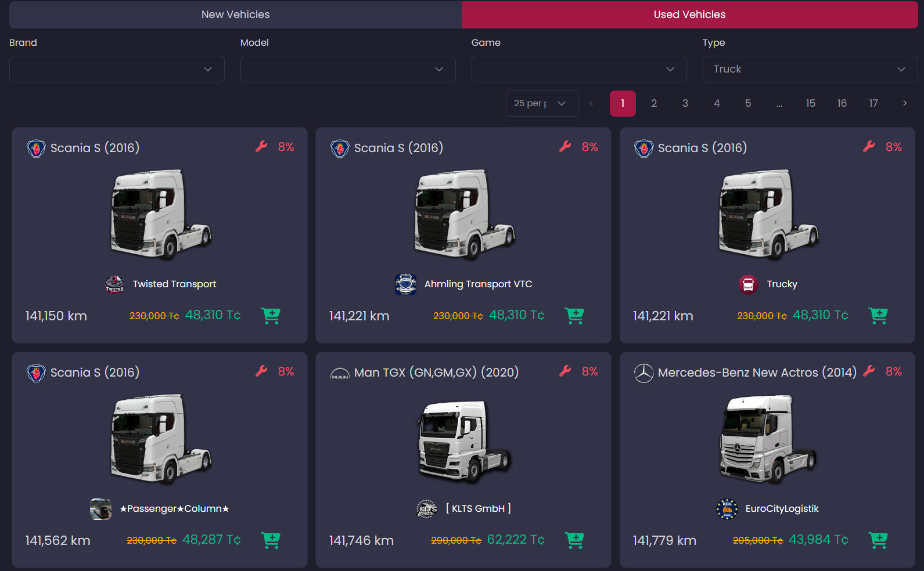The height and width of the screenshot is (571, 924).
Task: Click Scania brand logo on Passenger Column card
Action: click(36, 373)
